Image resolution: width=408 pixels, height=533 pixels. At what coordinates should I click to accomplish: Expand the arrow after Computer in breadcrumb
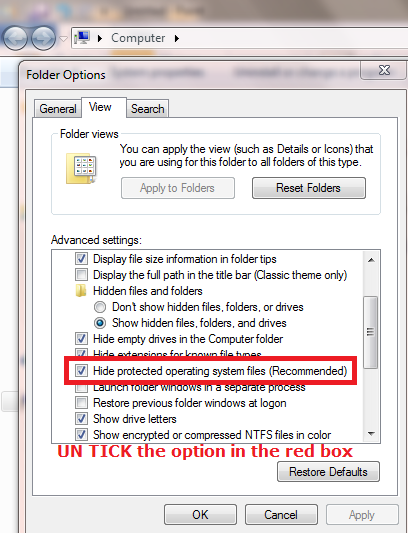point(177,38)
